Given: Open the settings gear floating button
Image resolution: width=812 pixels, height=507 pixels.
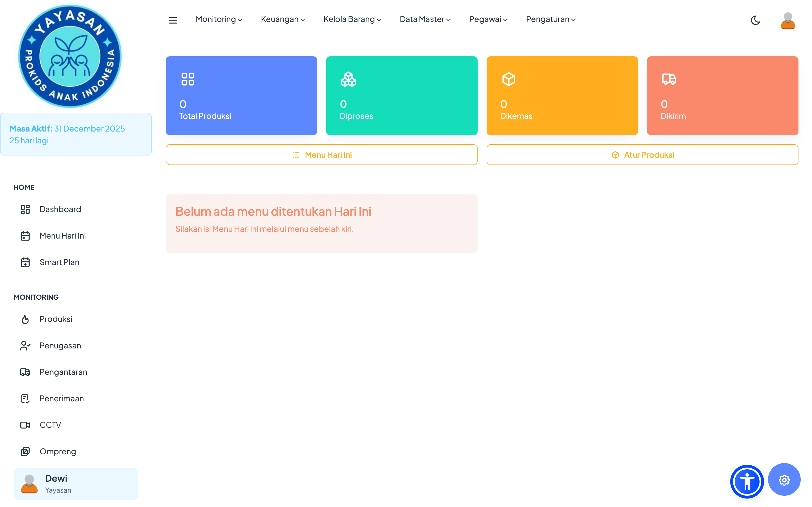Looking at the screenshot, I should point(784,480).
